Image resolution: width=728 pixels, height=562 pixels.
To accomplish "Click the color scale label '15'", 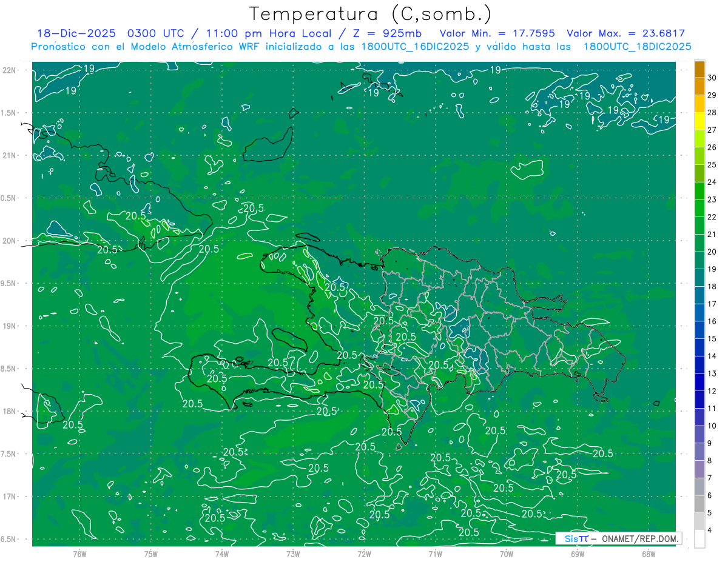I will pos(712,338).
